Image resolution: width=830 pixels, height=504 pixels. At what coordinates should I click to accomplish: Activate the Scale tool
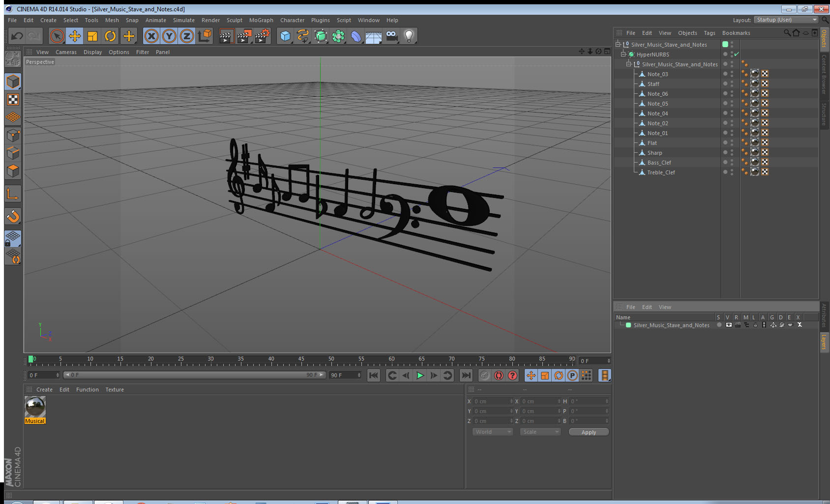[92, 36]
